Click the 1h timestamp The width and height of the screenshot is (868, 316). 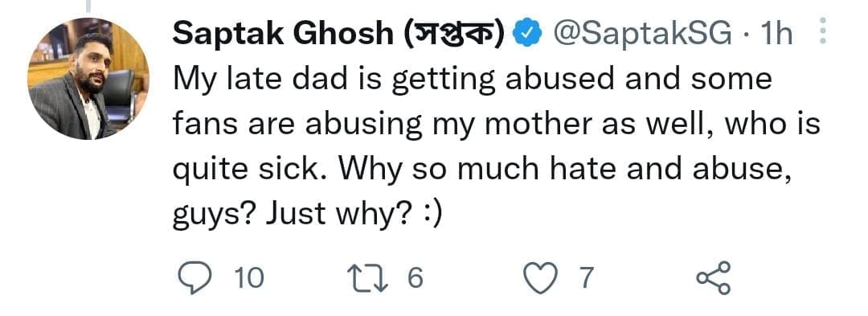click(777, 35)
